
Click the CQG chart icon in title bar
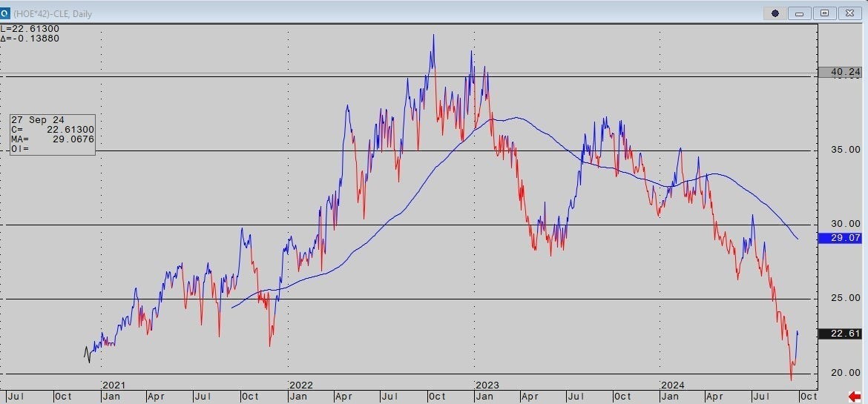pyautogui.click(x=5, y=13)
